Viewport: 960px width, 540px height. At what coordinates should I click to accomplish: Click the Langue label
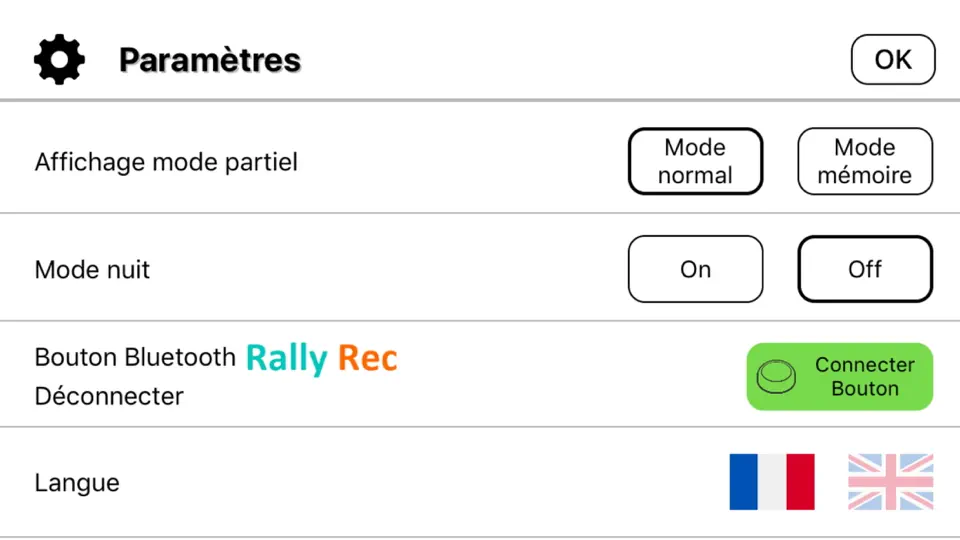point(77,483)
